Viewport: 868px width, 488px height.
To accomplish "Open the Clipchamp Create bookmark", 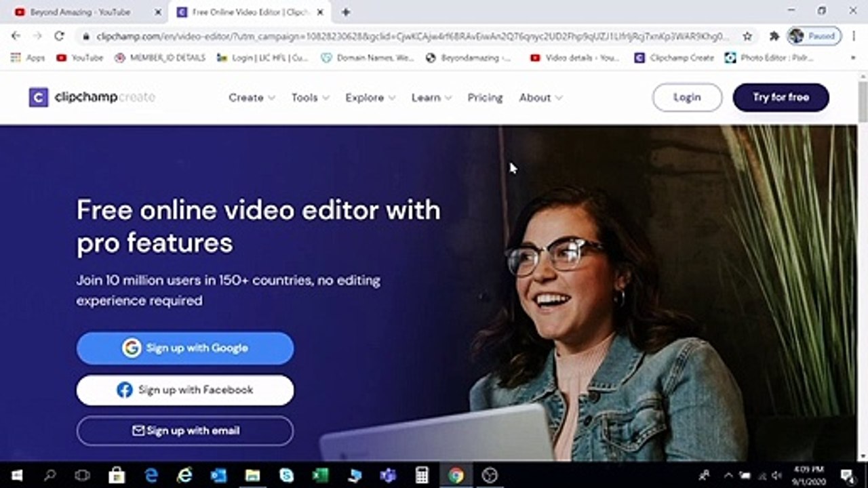I will click(674, 58).
